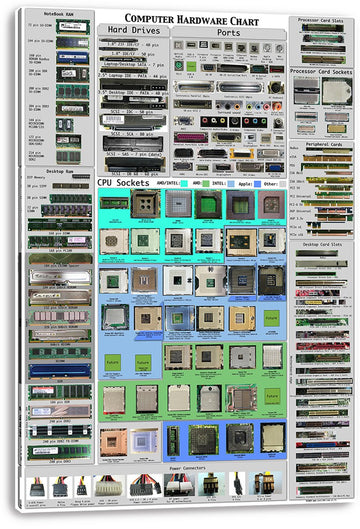This screenshot has height=529, width=360.
Task: Select the 72 pin SO-DIMM module image
Action: pos(73,27)
